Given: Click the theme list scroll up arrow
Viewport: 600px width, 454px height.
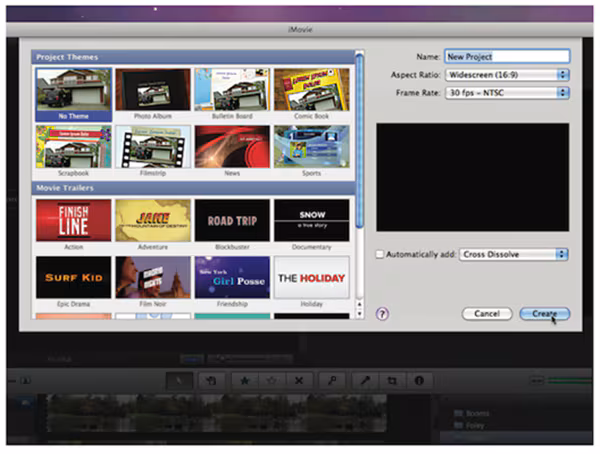Looking at the screenshot, I should 359,305.
